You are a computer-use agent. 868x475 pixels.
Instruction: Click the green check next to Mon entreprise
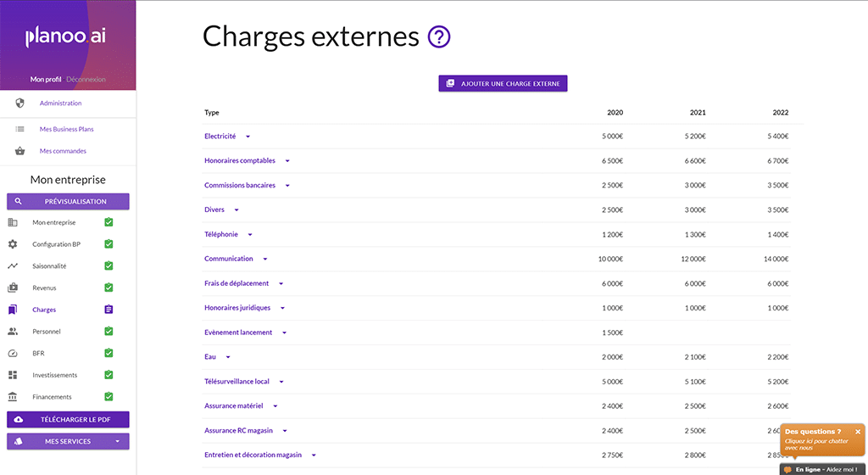[x=108, y=222]
